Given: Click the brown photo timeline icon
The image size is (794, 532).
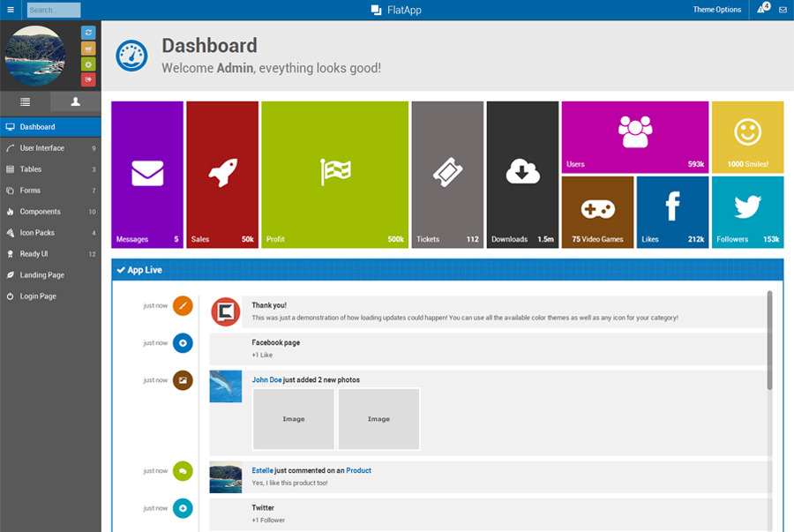Looking at the screenshot, I should (x=183, y=380).
